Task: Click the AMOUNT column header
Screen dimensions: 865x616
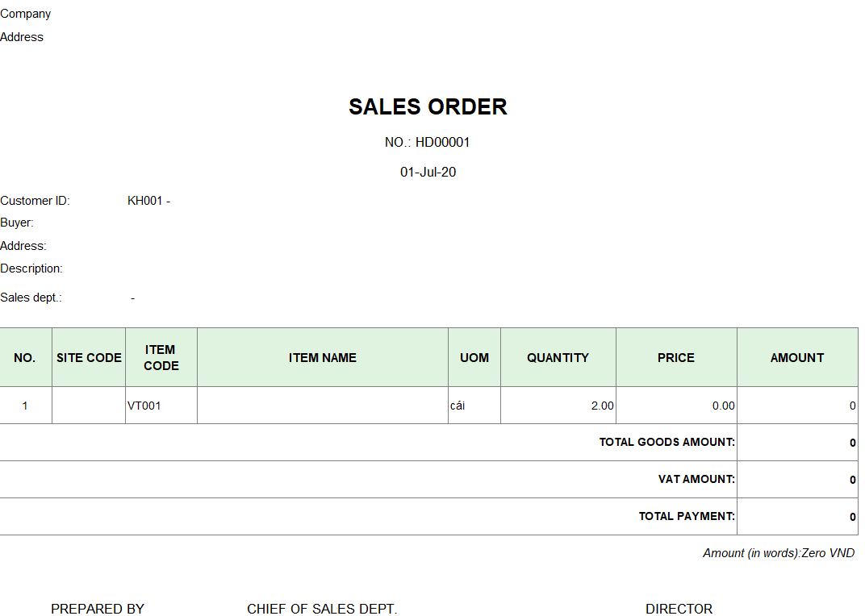Action: [797, 357]
